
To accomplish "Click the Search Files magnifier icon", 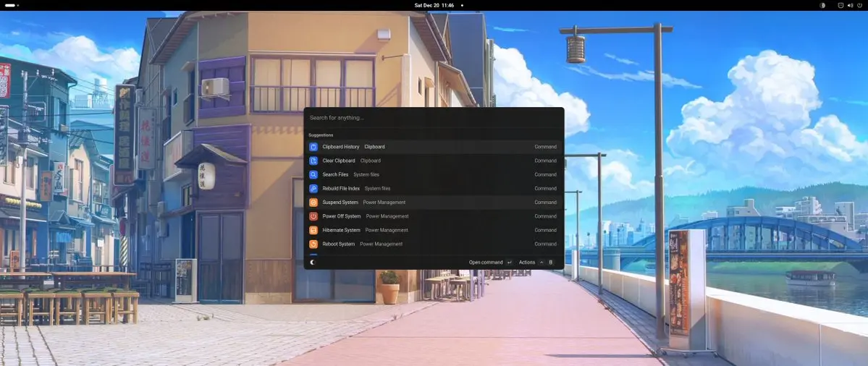I will tap(313, 174).
